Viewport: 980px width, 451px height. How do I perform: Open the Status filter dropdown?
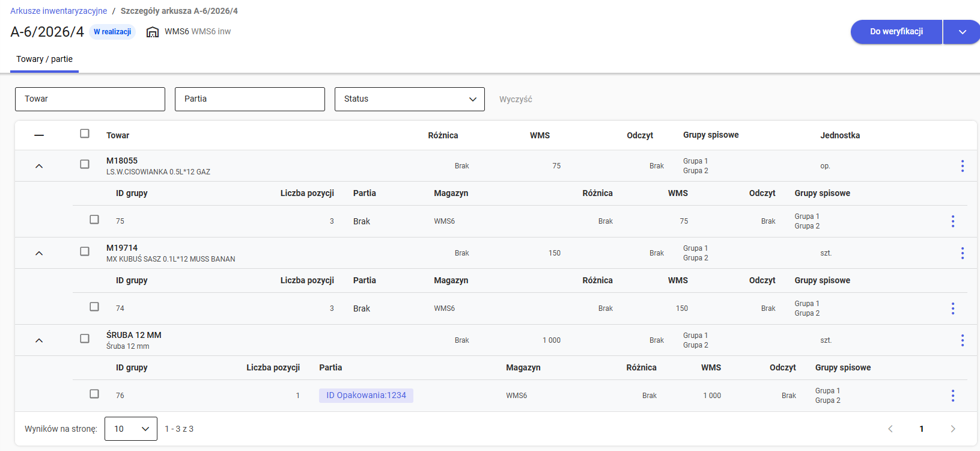coord(409,99)
